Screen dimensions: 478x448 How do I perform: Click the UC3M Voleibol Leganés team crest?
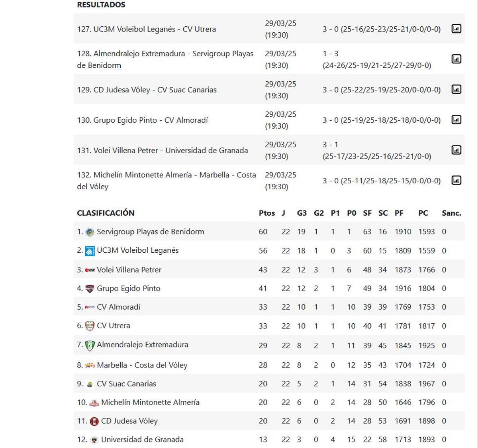click(x=89, y=250)
